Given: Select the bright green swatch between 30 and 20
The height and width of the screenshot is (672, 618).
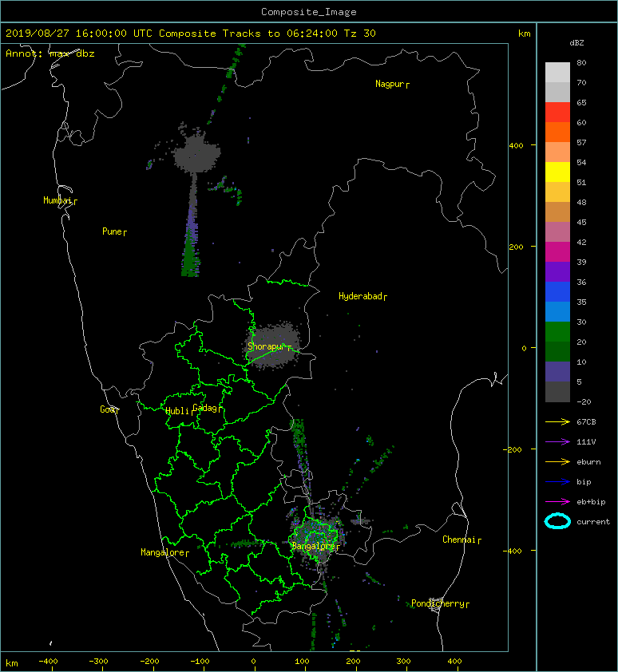Looking at the screenshot, I should 557,332.
